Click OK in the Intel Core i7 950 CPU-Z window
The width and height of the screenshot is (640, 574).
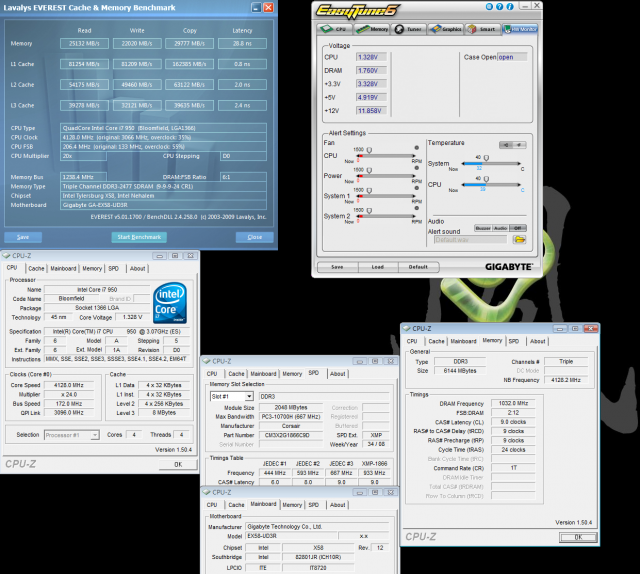(178, 464)
